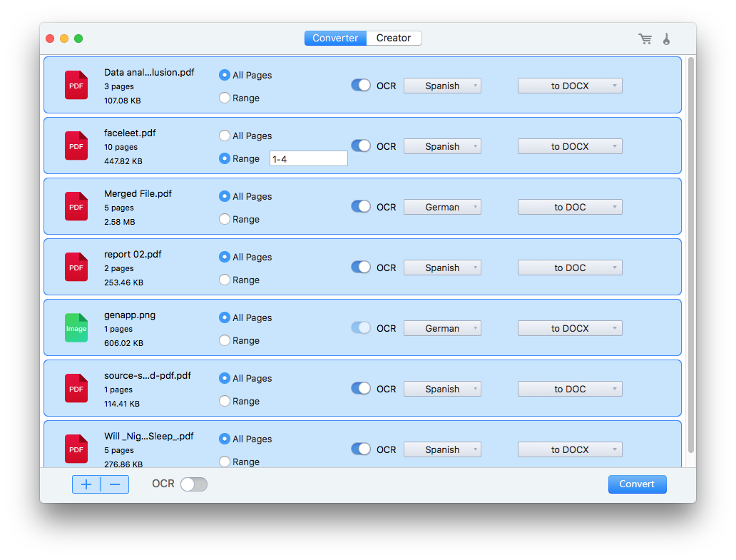Click the vertical scrollbar of file list

690,255
